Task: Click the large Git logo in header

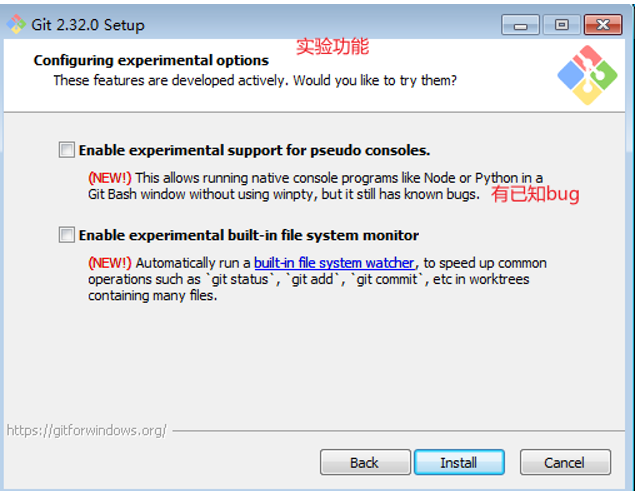Action: tap(587, 75)
